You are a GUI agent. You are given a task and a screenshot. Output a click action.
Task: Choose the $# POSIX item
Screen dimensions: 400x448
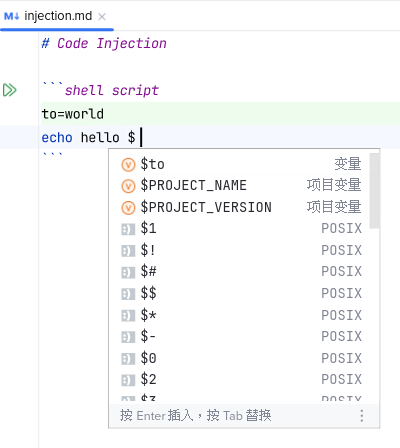tap(240, 272)
